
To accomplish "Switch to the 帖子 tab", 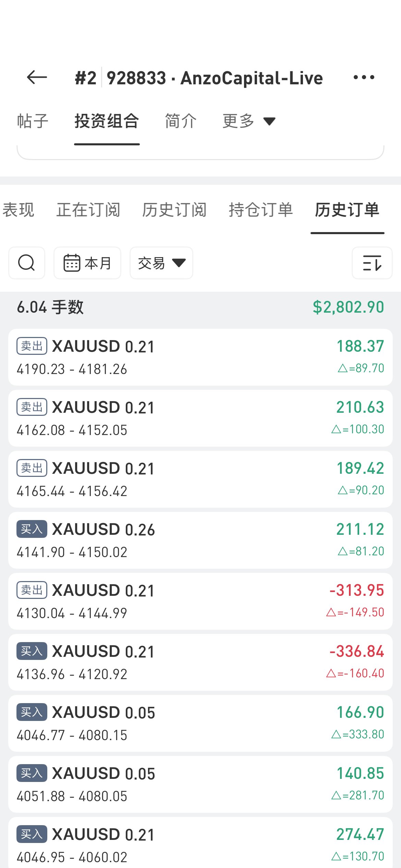I will pos(33,121).
